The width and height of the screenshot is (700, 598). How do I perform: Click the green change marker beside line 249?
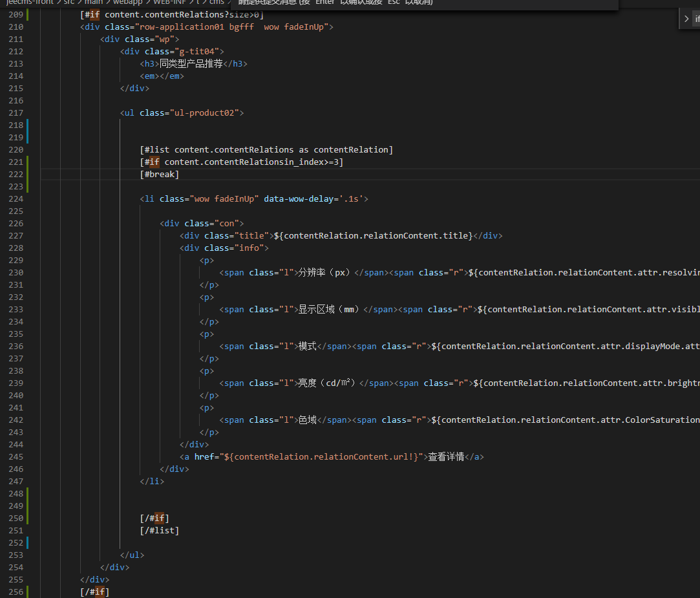(28, 506)
